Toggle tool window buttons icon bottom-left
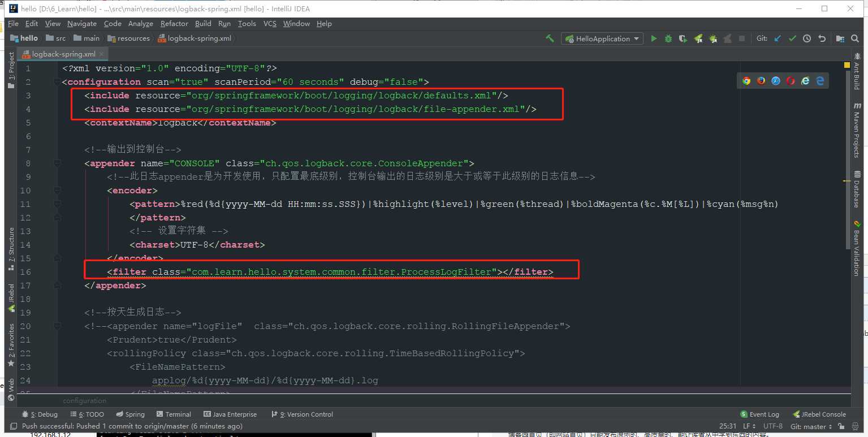Image resolution: width=868 pixels, height=437 pixels. click(x=12, y=426)
